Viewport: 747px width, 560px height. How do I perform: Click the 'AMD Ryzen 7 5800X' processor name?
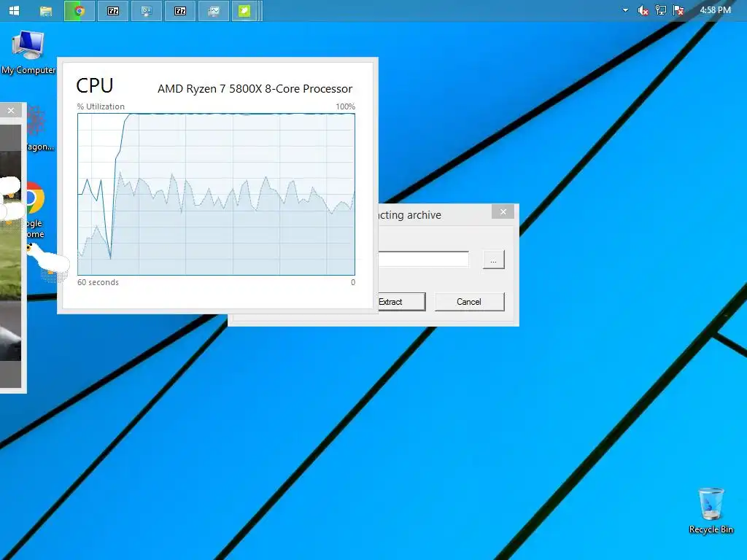tap(255, 88)
